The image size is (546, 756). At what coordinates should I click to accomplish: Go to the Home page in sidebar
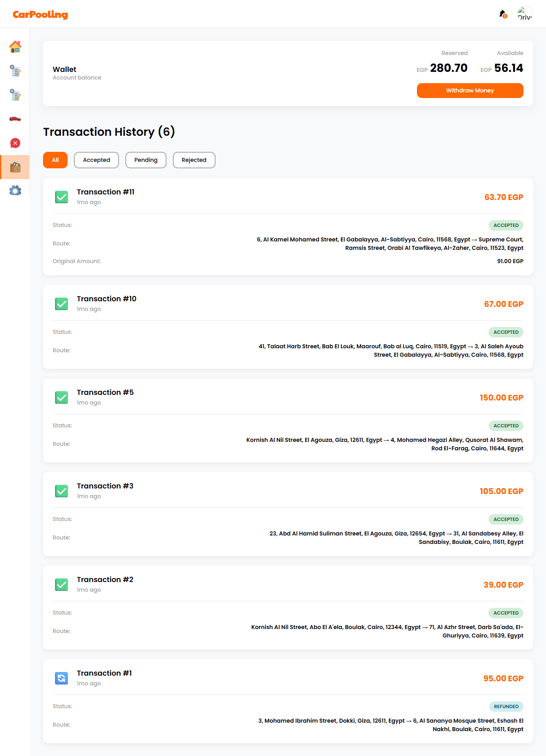coord(15,47)
